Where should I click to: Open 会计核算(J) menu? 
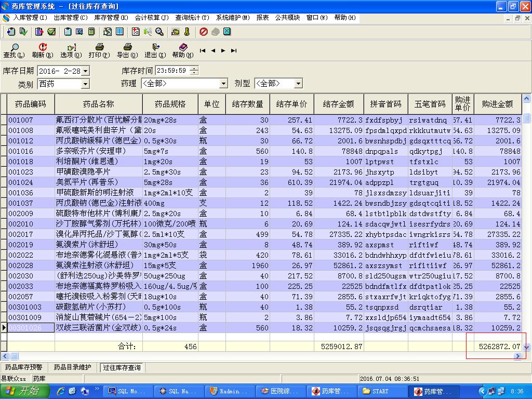coord(152,18)
